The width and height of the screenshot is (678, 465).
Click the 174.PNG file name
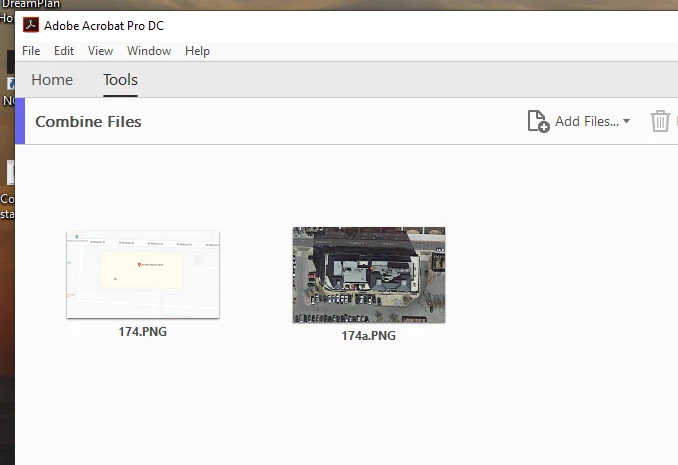[x=143, y=332]
